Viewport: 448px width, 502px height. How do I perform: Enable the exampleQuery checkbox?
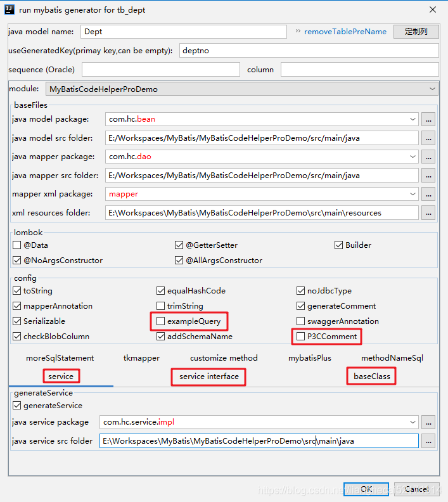pos(161,321)
